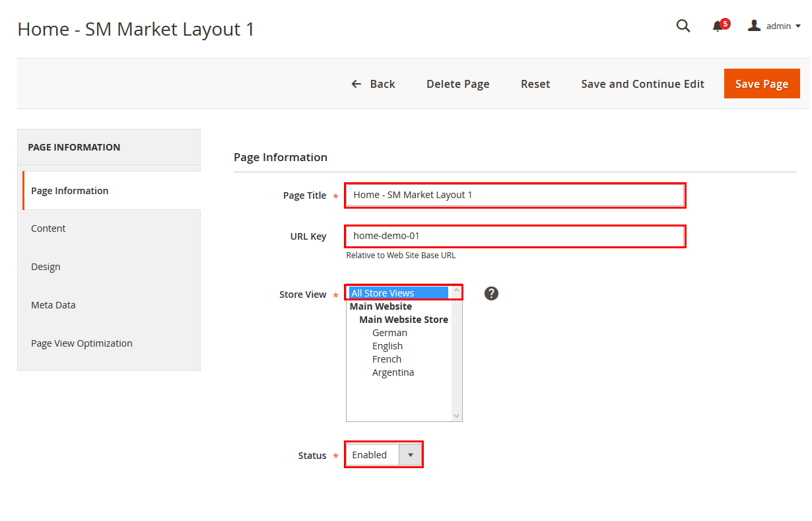Click the Store View help question mark
812x521 pixels.
coord(491,293)
